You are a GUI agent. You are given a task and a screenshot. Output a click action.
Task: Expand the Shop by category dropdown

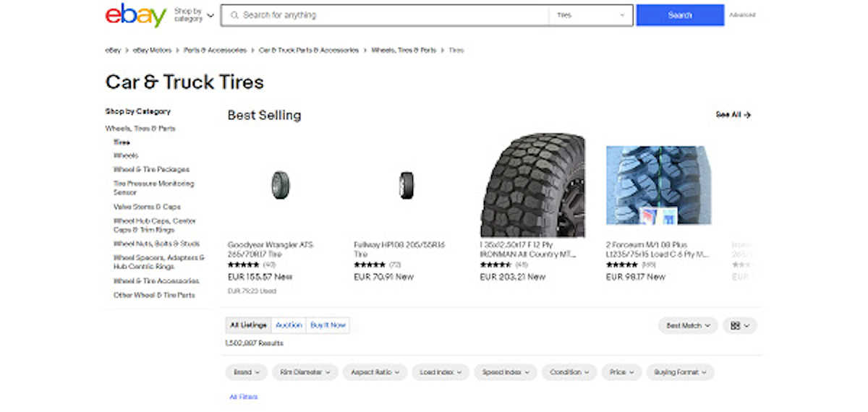pyautogui.click(x=194, y=15)
